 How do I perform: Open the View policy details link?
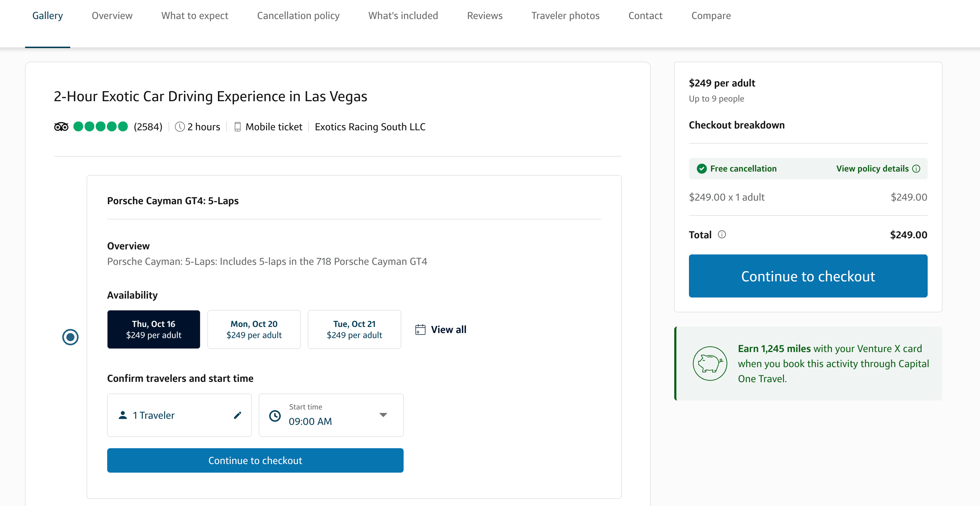(872, 169)
